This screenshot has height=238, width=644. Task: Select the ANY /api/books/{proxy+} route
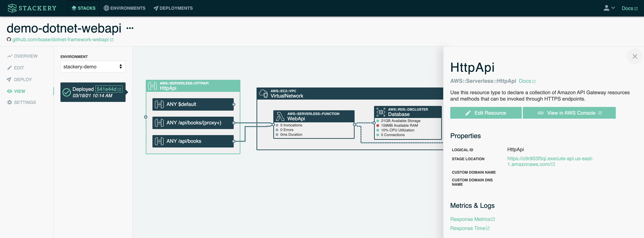(x=193, y=123)
